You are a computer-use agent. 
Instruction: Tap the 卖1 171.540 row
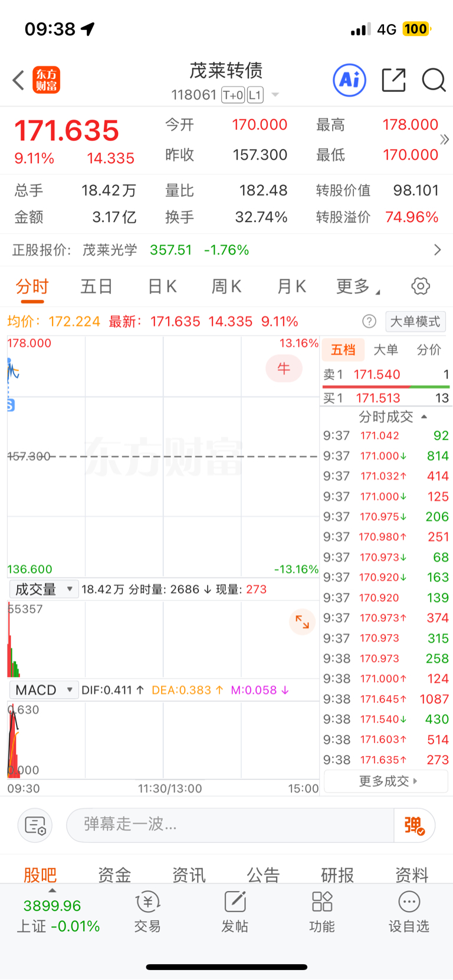click(x=386, y=375)
